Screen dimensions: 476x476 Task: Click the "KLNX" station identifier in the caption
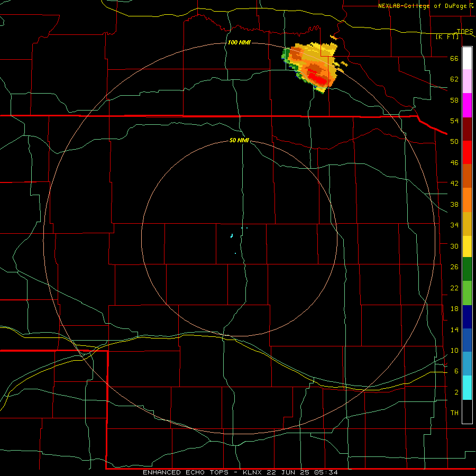(x=252, y=472)
